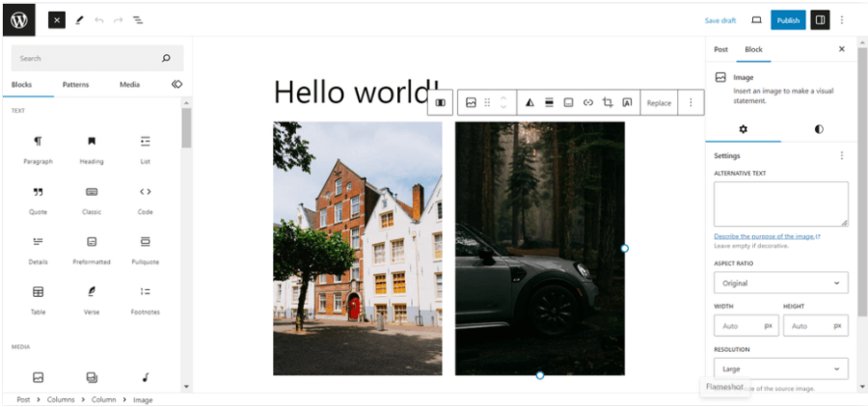Add text over image

click(627, 102)
